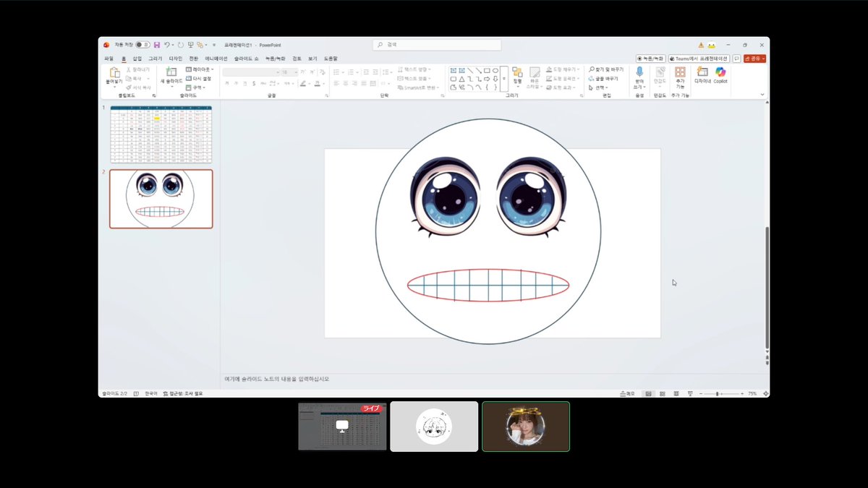Click the 정렬 (Arrange) icon
This screenshot has width=868, height=488.
tap(517, 72)
